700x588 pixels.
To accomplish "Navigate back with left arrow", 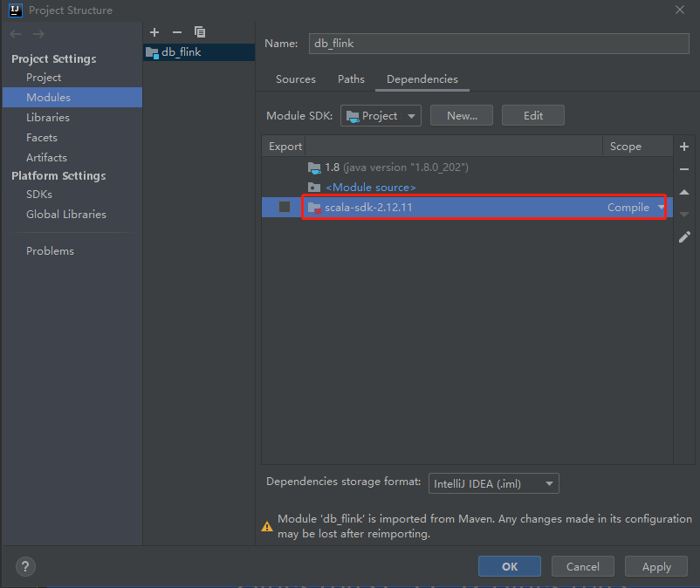I will pos(16,34).
